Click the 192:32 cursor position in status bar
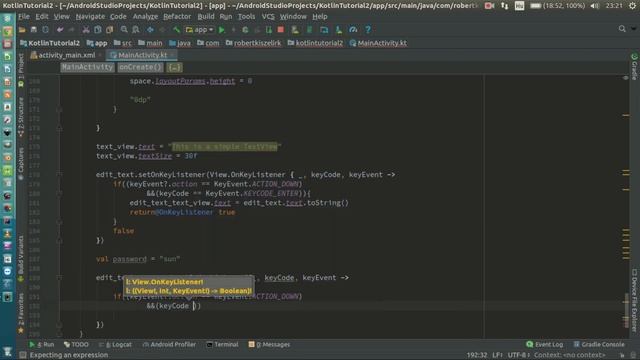640x360 pixels. (x=477, y=355)
